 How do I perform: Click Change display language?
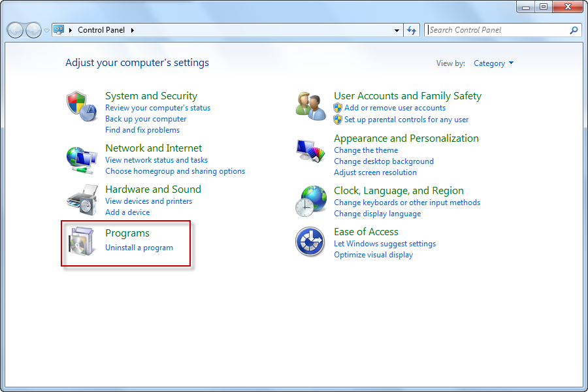tap(377, 214)
